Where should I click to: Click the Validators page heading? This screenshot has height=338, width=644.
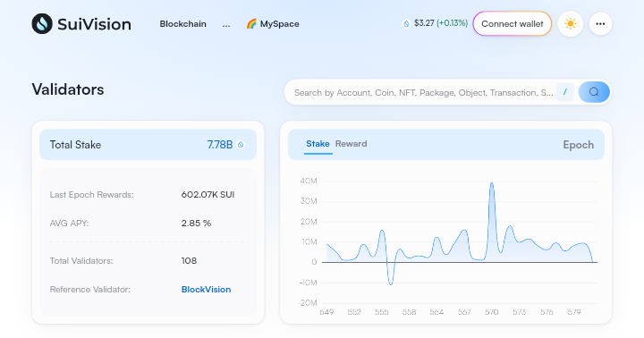[x=68, y=89]
